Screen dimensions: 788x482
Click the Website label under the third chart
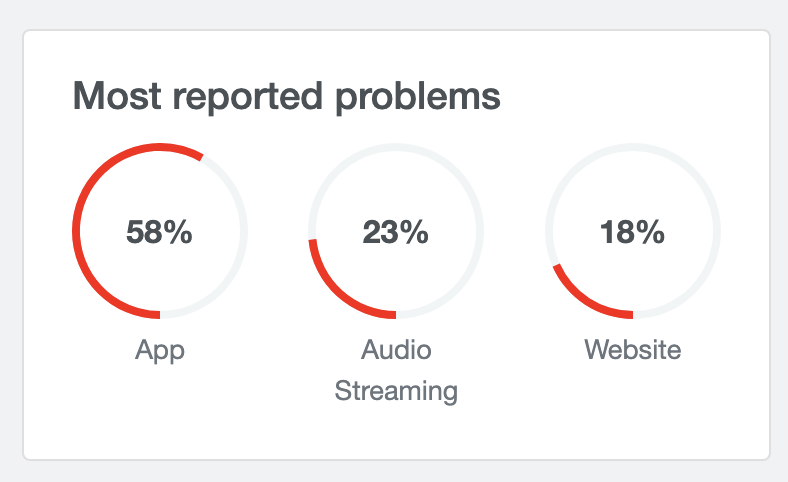point(632,350)
